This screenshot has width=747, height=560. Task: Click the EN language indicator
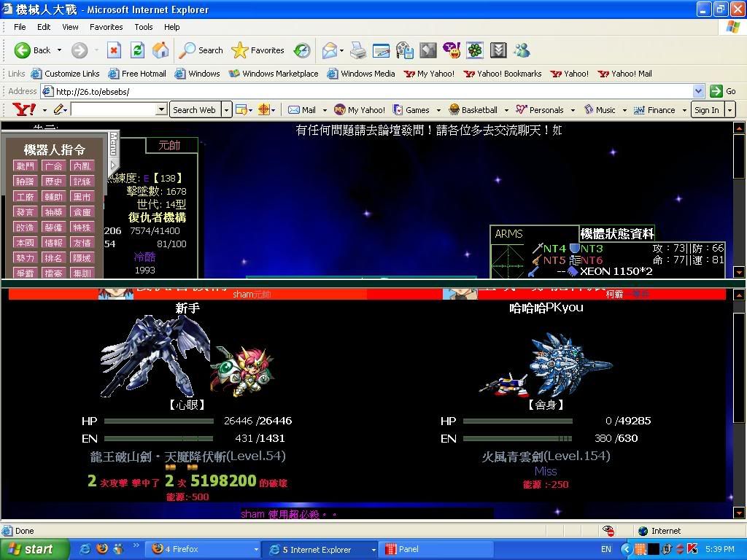click(606, 549)
